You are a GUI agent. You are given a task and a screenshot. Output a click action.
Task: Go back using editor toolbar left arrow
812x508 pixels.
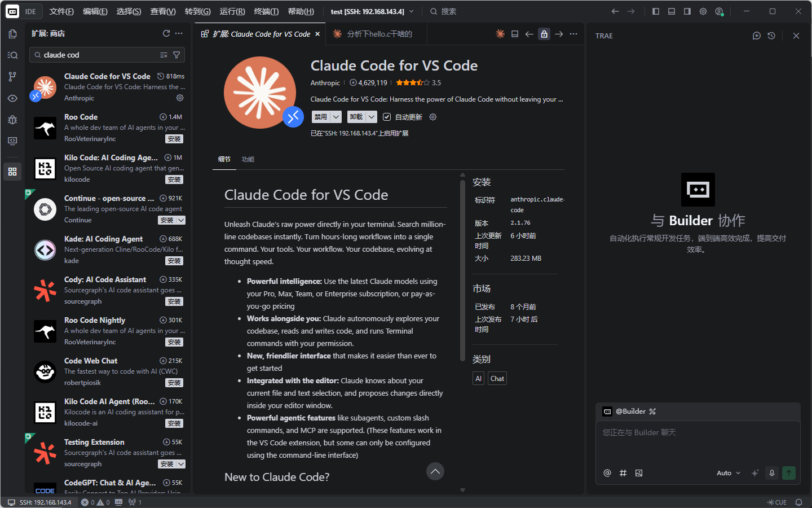coord(529,34)
